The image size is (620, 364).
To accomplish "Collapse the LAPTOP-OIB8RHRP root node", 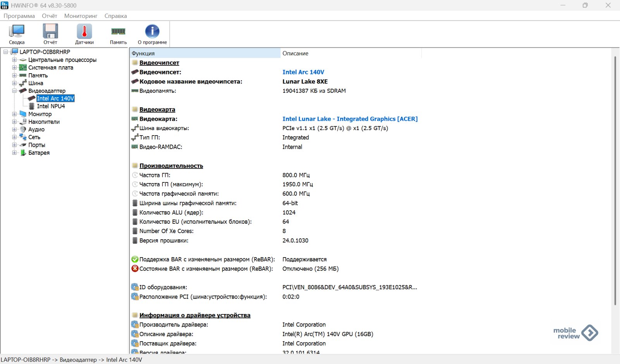I will tap(6, 52).
